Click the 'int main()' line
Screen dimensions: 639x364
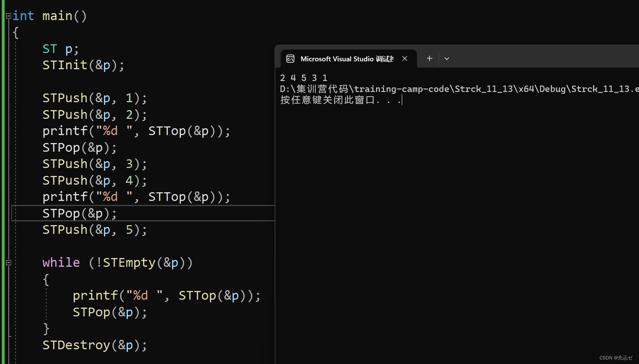click(x=50, y=16)
